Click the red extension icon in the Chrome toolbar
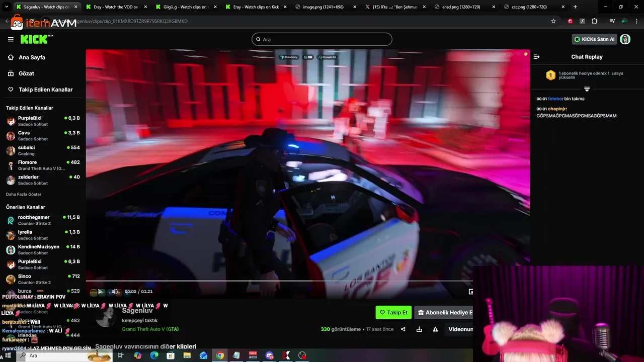This screenshot has height=362, width=644. click(x=570, y=21)
